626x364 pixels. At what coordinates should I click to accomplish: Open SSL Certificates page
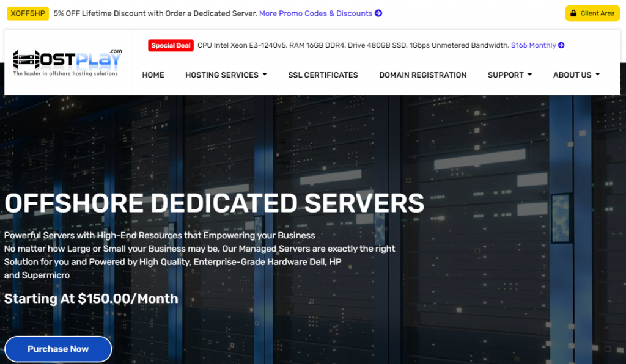point(323,75)
